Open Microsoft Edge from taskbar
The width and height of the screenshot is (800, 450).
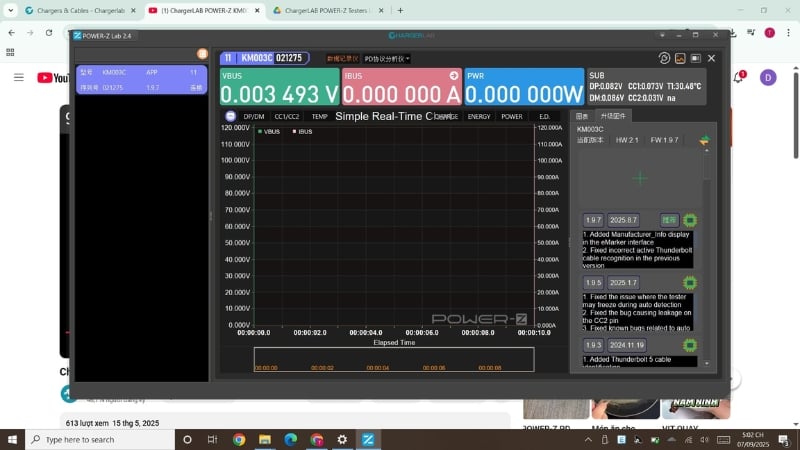[291, 439]
